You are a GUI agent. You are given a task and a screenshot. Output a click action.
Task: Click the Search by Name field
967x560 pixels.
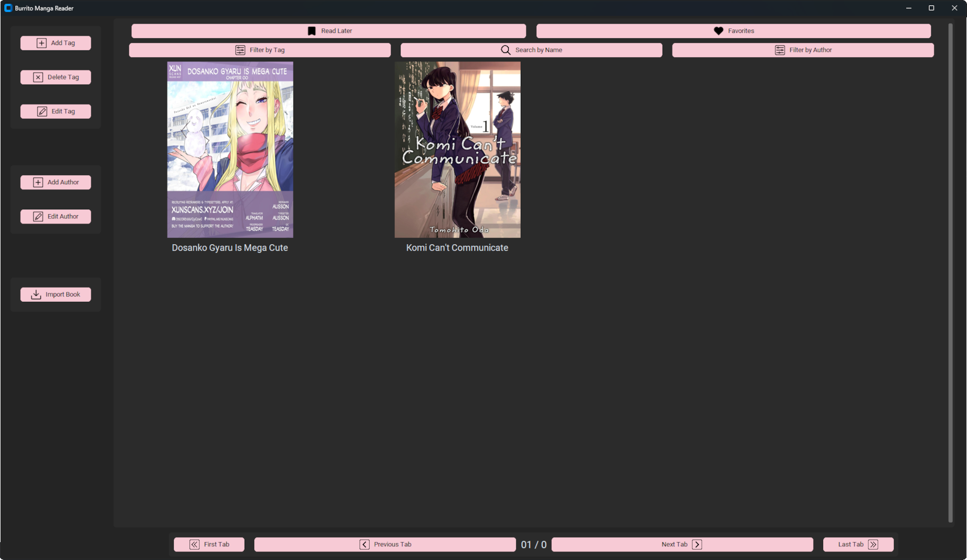531,50
